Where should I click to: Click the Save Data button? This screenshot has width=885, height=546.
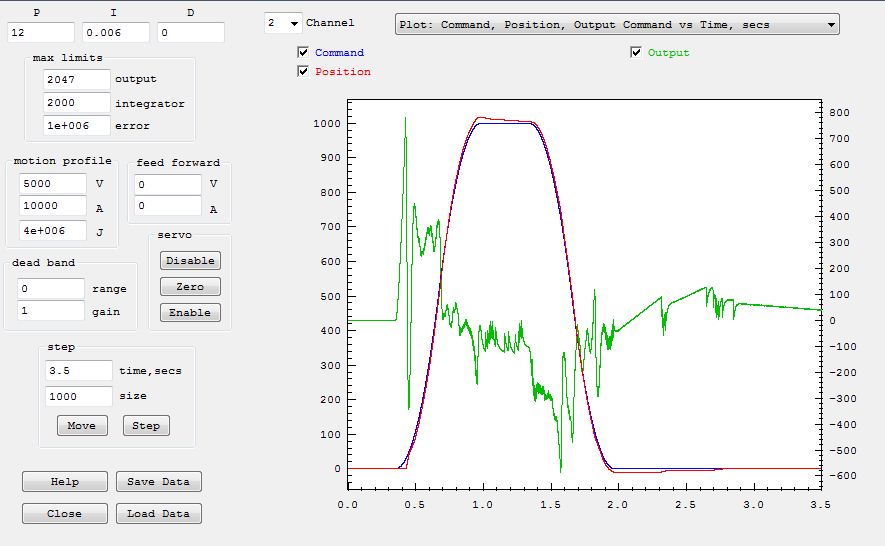point(158,481)
